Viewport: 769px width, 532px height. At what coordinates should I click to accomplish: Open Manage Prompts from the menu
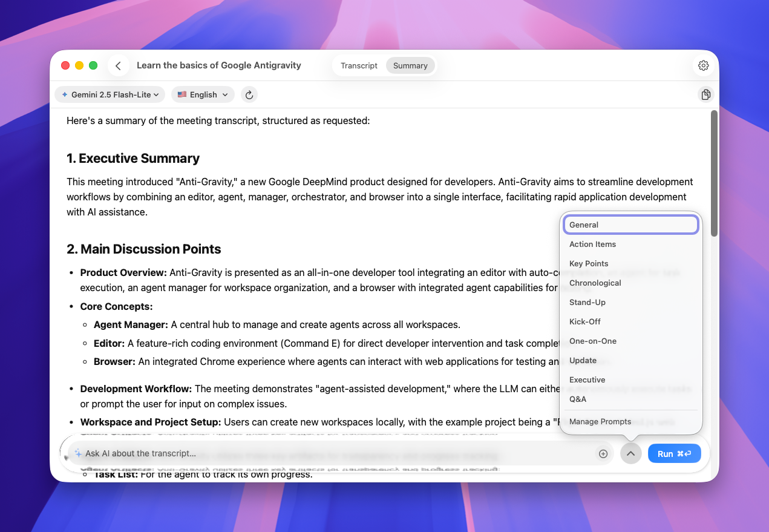[x=600, y=422]
